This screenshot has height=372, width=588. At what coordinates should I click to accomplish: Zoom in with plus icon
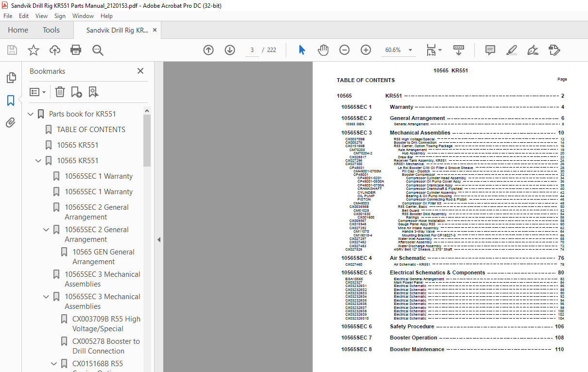click(x=366, y=50)
